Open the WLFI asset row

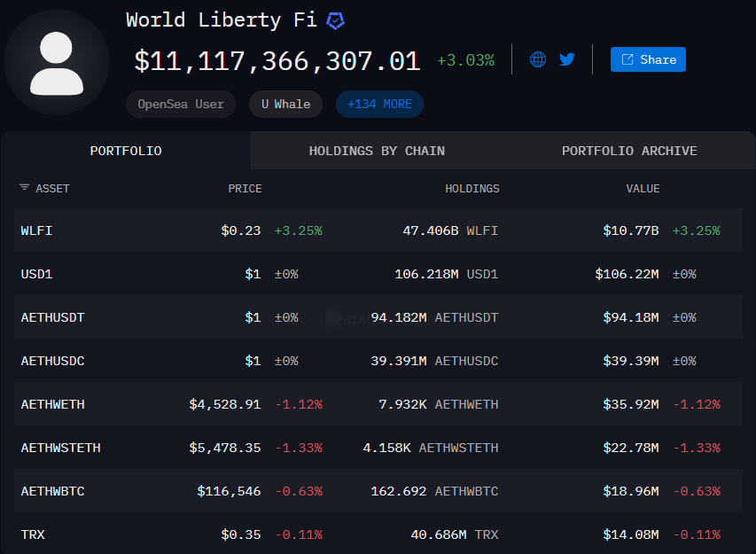point(378,230)
